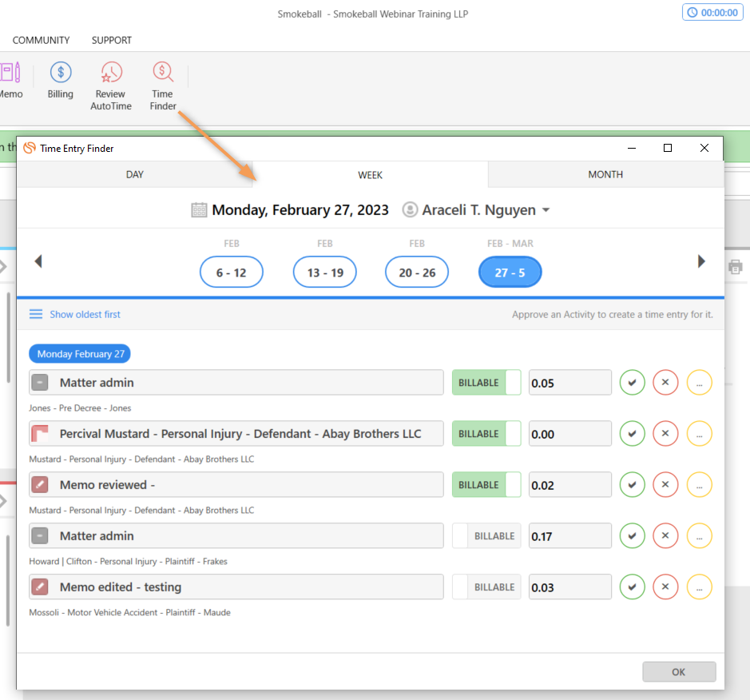Image resolution: width=750 pixels, height=700 pixels.
Task: Click the Jones - Pre Decree - Jones matter label
Action: pyautogui.click(x=80, y=408)
